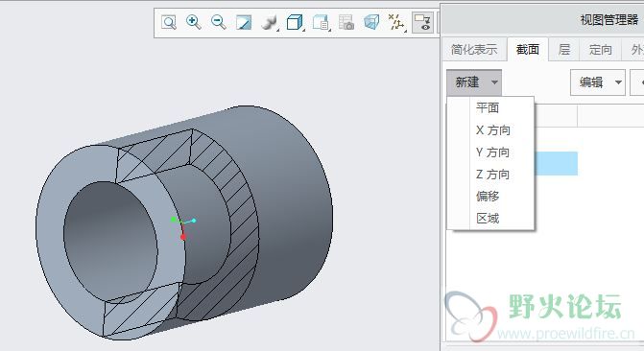The width and height of the screenshot is (644, 351).
Task: Toggle the perspective view icon
Action: [x=371, y=23]
